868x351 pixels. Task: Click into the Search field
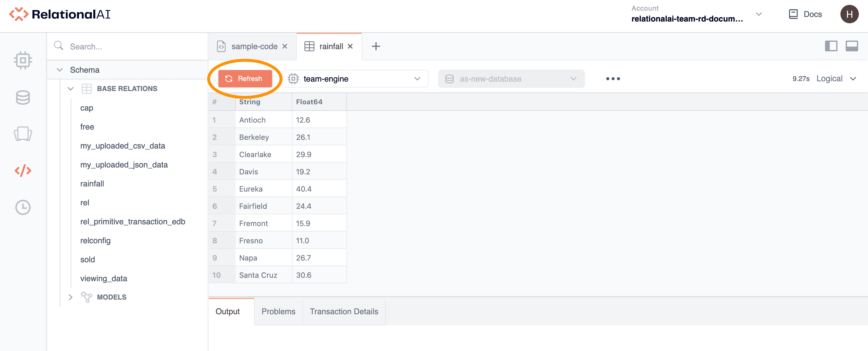click(x=135, y=47)
